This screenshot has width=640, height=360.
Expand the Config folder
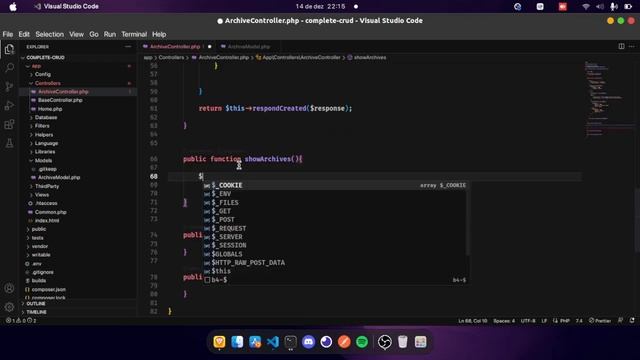click(x=42, y=74)
